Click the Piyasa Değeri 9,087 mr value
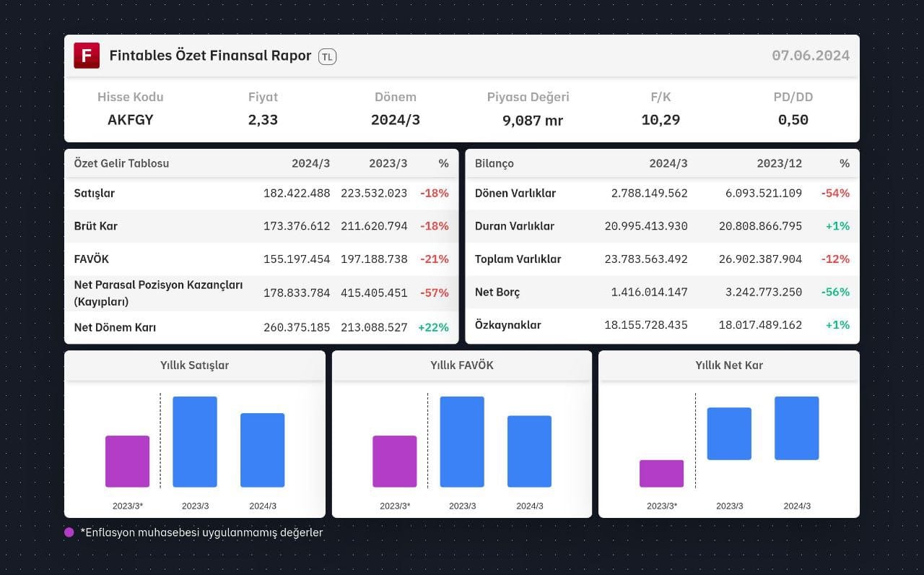This screenshot has width=924, height=575. point(533,121)
